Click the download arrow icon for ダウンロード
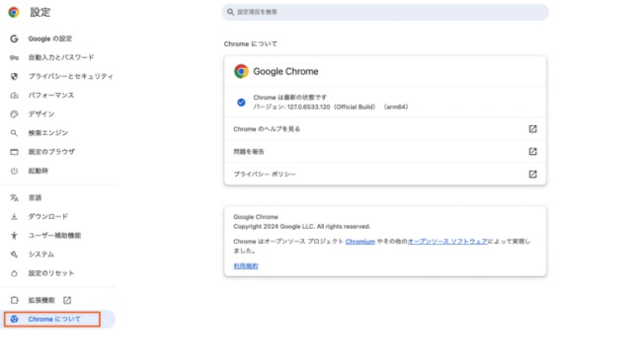Image resolution: width=638 pixels, height=364 pixels. [x=14, y=217]
